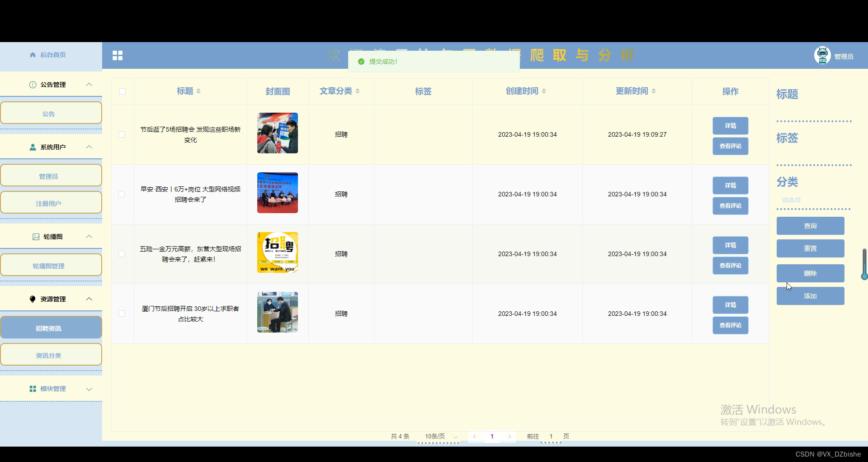Click update time 2023-04-19 19:09:27
The image size is (868, 462).
[x=637, y=134]
